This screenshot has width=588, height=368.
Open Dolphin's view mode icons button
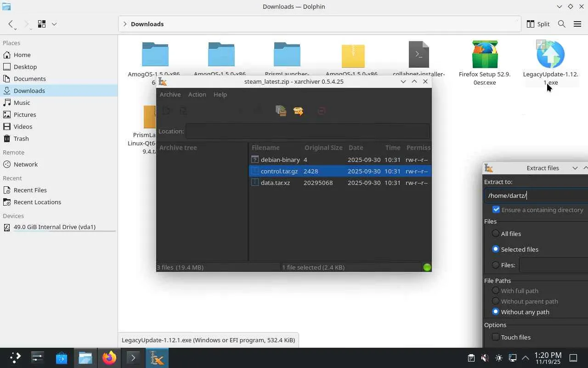tap(42, 24)
